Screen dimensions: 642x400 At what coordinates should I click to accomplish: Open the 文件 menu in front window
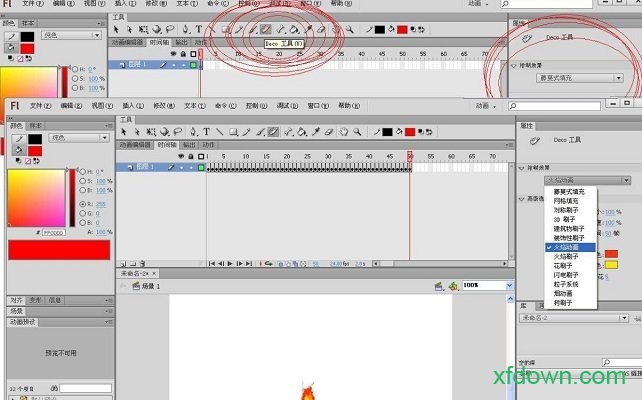coord(41,106)
